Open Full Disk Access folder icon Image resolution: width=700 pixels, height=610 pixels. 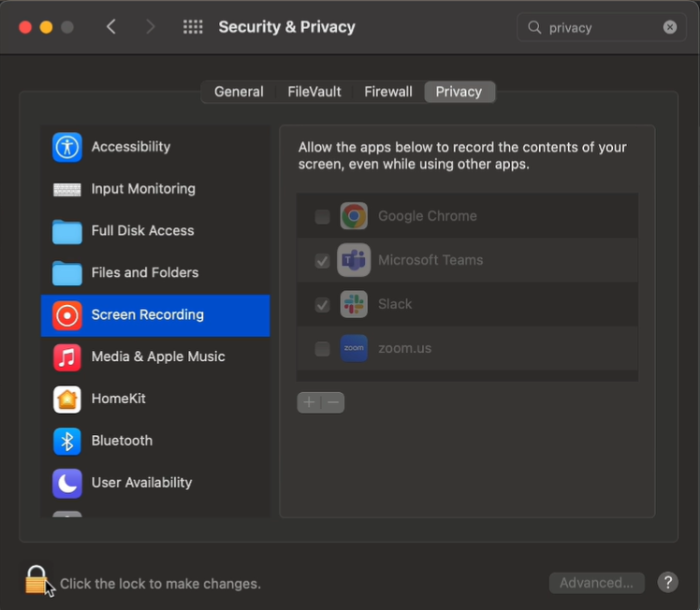(67, 231)
